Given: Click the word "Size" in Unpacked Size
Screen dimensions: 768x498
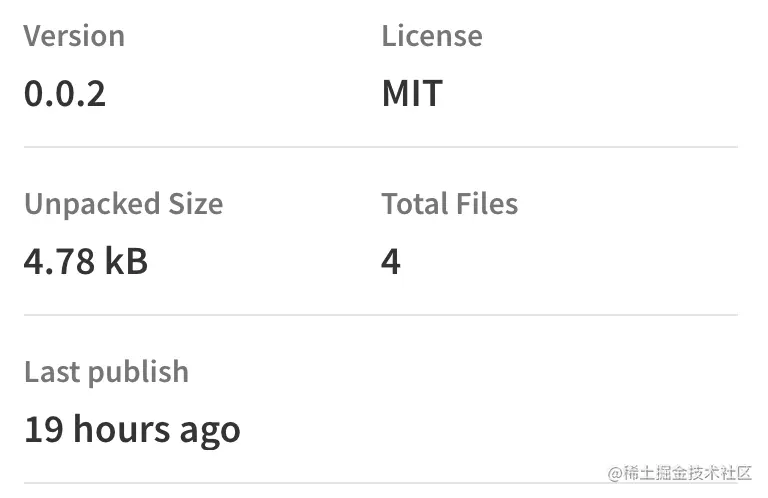Looking at the screenshot, I should pyautogui.click(x=195, y=204).
